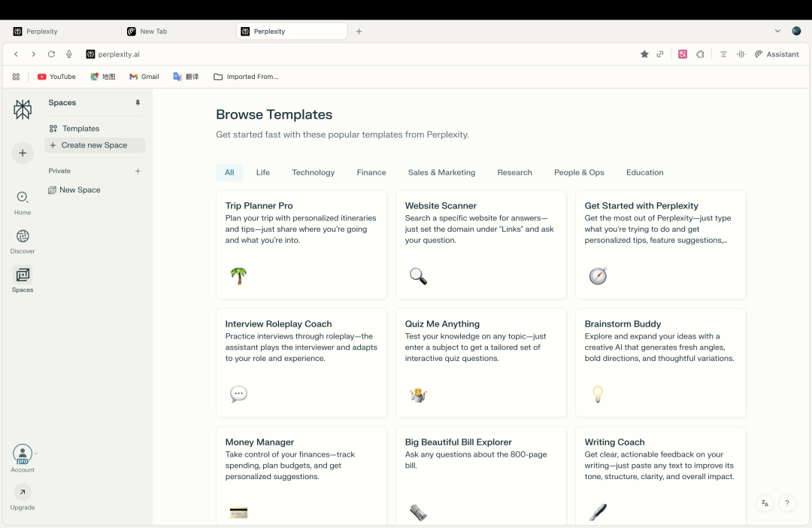812x528 pixels.
Task: Click the magnifying glass template icon
Action: click(x=418, y=276)
